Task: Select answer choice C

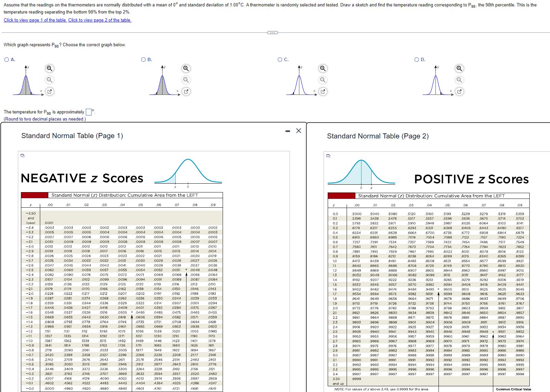Action: coord(279,59)
